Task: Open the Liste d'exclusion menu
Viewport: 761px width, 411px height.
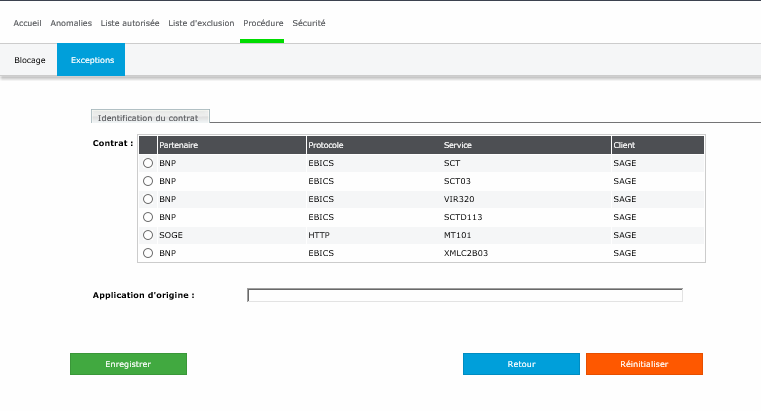Action: (x=201, y=22)
